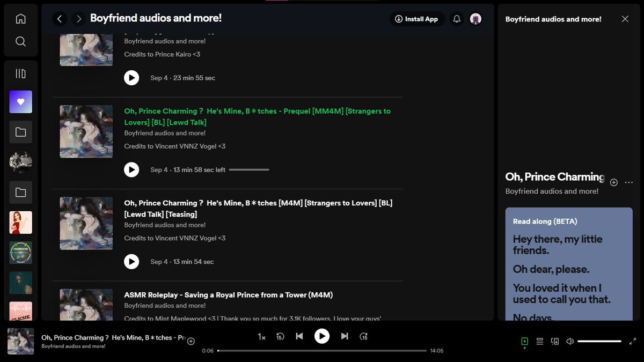Open notifications bell
This screenshot has height=362, width=644.
(x=457, y=19)
